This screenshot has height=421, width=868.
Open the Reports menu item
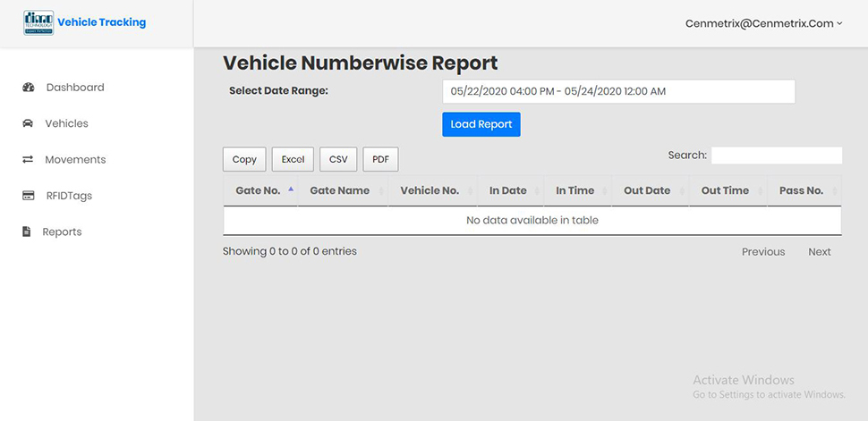click(x=62, y=232)
